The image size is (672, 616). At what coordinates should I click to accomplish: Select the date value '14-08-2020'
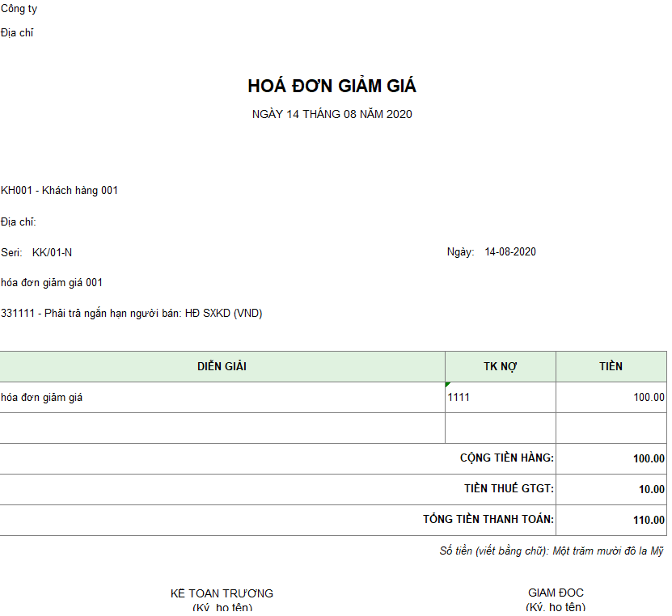coord(510,252)
